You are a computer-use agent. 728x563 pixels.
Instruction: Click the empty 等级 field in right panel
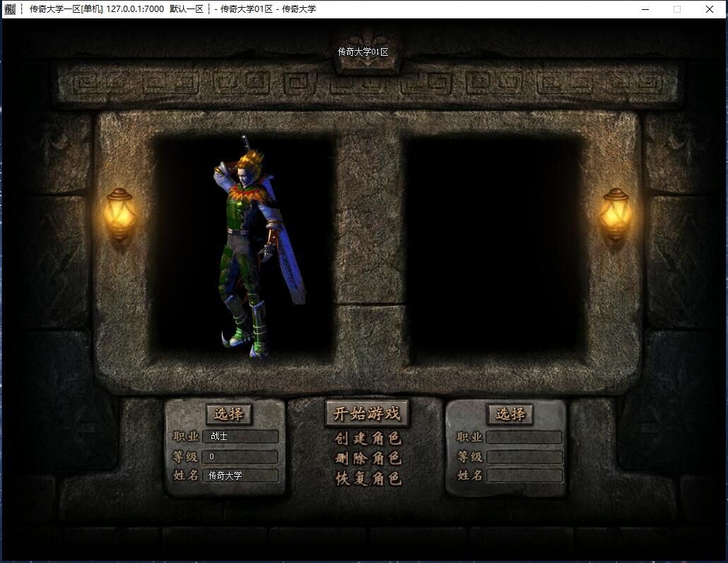coord(524,457)
